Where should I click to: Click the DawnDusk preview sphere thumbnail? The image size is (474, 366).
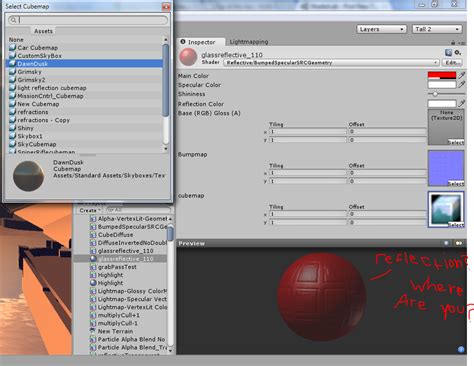point(28,176)
